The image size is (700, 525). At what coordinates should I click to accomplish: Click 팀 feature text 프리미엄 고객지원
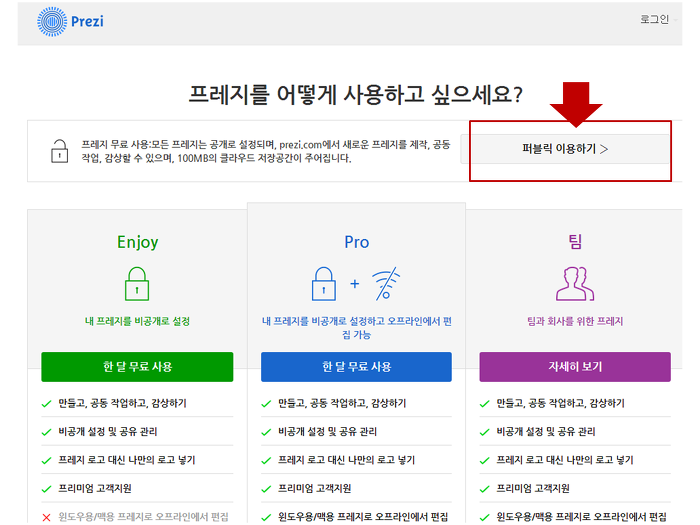point(533,488)
